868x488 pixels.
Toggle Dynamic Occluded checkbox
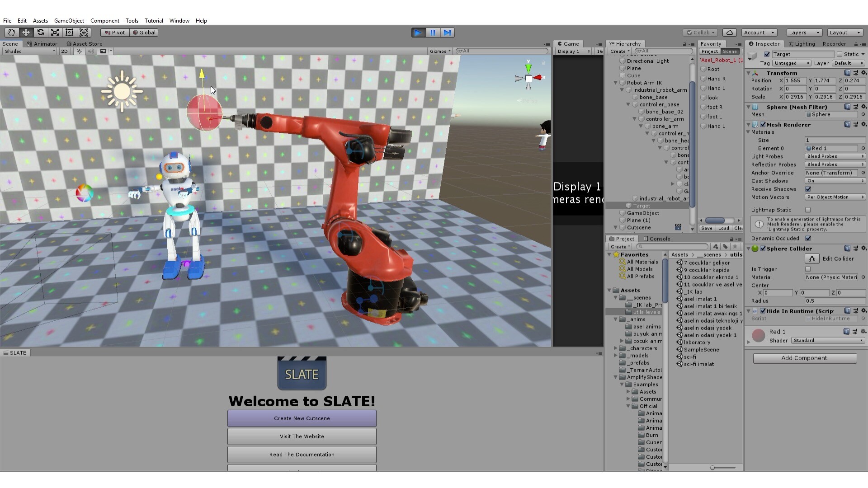click(x=808, y=239)
